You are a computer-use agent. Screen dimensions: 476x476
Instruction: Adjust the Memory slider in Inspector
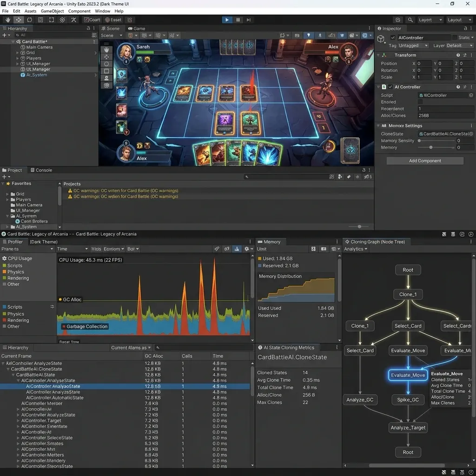coord(436,147)
